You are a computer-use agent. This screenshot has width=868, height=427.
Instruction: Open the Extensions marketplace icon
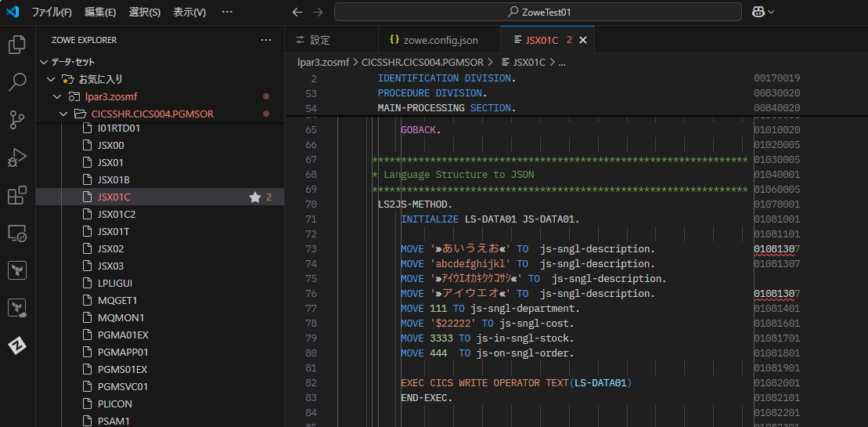[x=17, y=195]
